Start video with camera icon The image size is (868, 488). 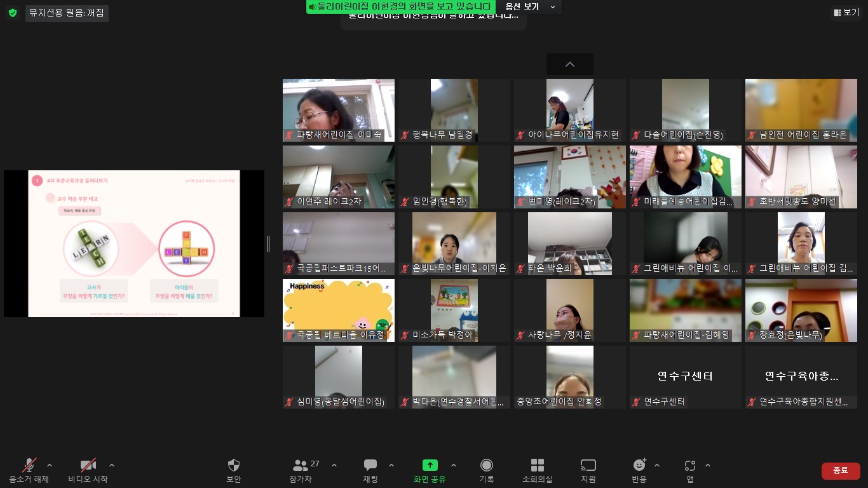tap(88, 465)
